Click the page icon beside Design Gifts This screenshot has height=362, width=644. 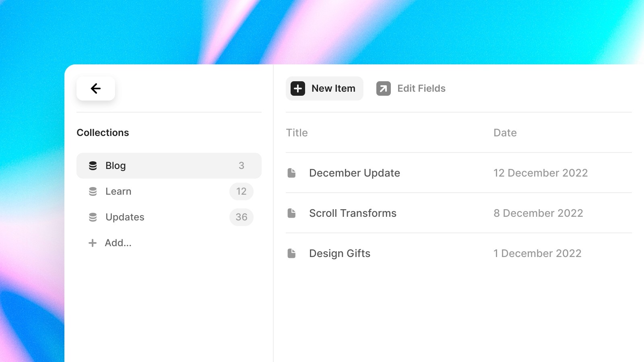(x=291, y=253)
